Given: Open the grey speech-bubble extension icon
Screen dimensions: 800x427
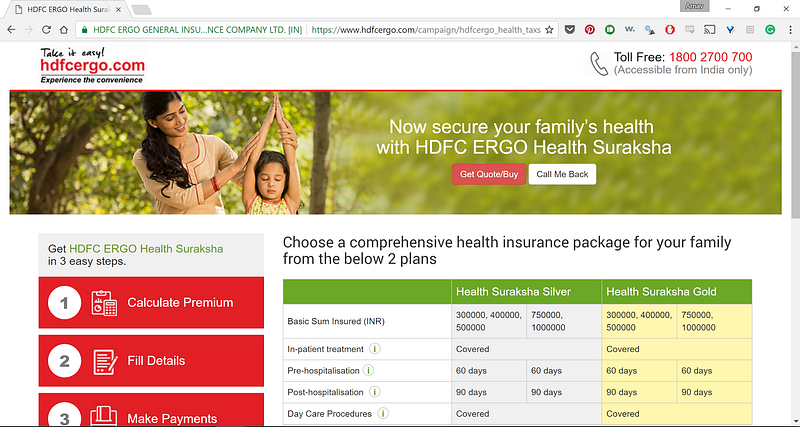Looking at the screenshot, I should coord(690,30).
